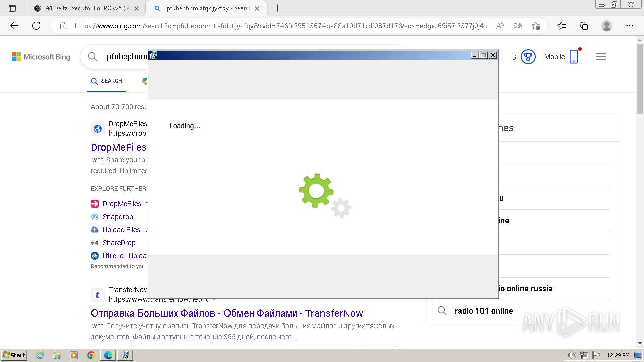
Task: Go to the Microsoft Bing logo home
Action: 41,57
